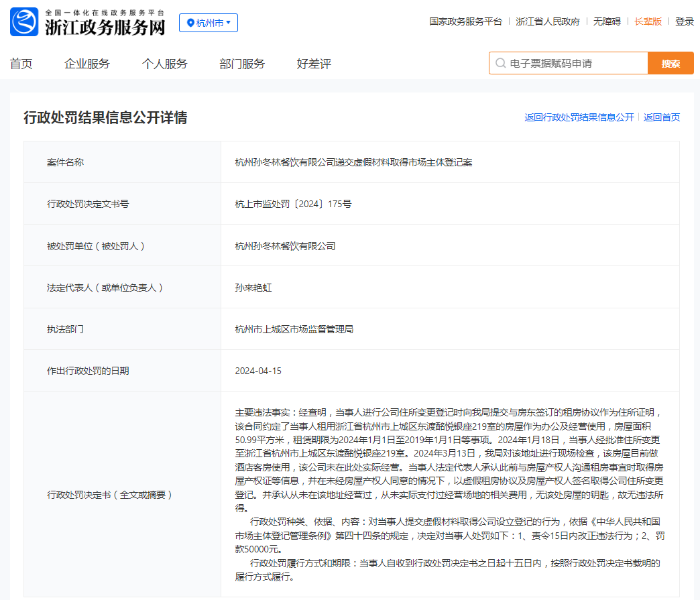This screenshot has height=600, width=700.
Task: Open the 个人服务 menu item
Action: click(x=165, y=64)
